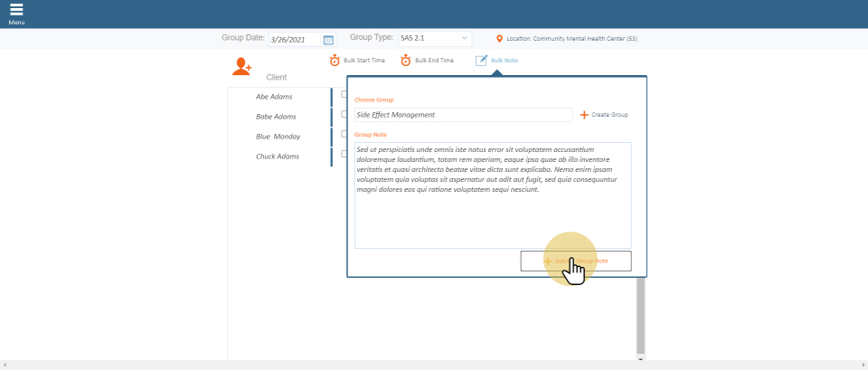Click the add client person icon
Image resolution: width=868 pixels, height=371 pixels.
click(x=241, y=66)
